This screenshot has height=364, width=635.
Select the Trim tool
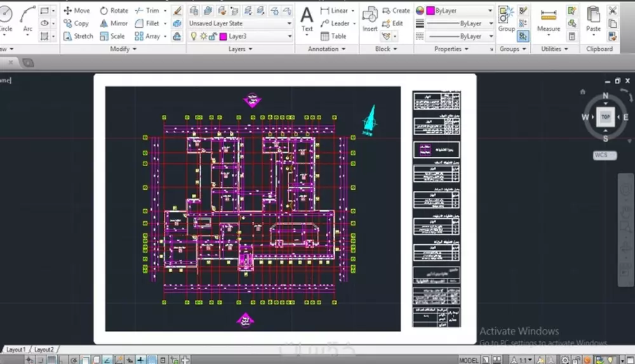pos(147,11)
